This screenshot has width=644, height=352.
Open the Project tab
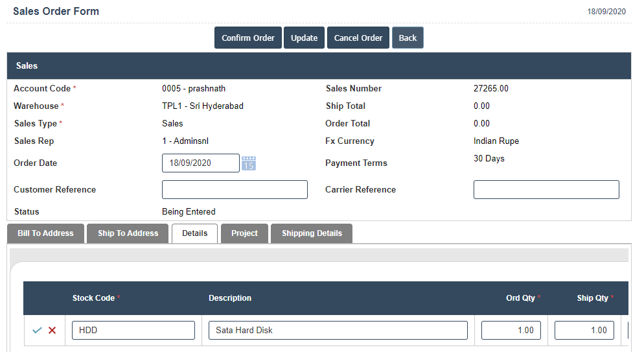tap(244, 233)
